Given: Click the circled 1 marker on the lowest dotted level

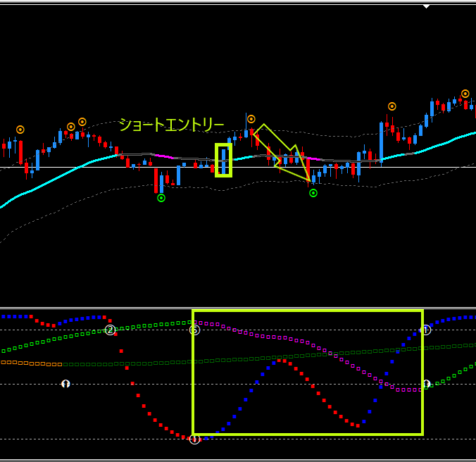Looking at the screenshot, I should [x=194, y=439].
